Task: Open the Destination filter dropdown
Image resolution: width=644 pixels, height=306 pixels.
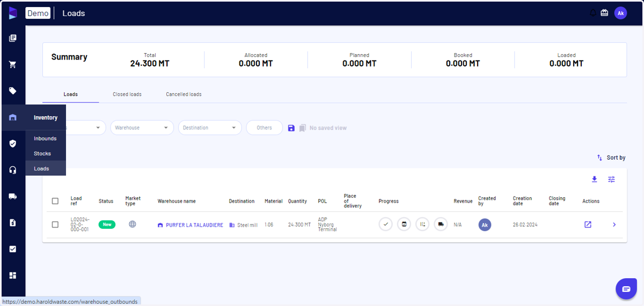Action: pyautogui.click(x=210, y=128)
